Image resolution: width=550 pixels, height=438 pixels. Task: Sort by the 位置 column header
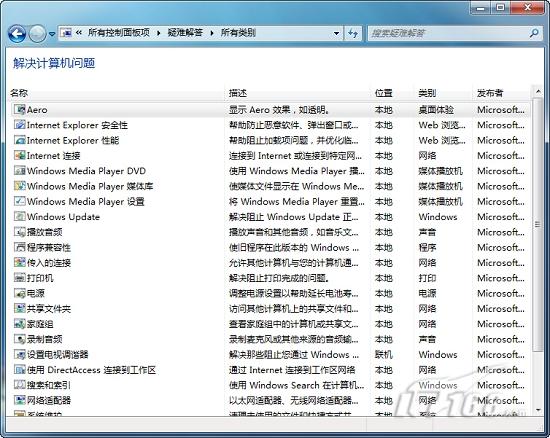point(392,93)
